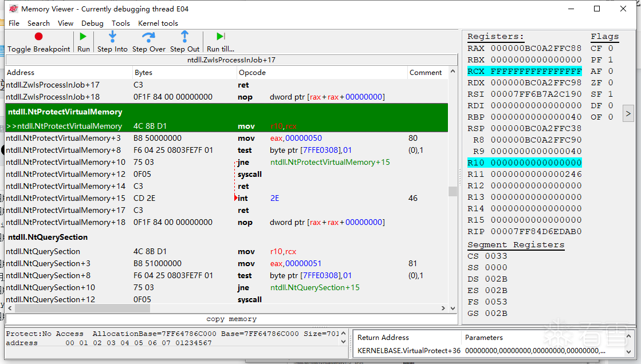
Task: Open the View menu
Action: click(65, 23)
